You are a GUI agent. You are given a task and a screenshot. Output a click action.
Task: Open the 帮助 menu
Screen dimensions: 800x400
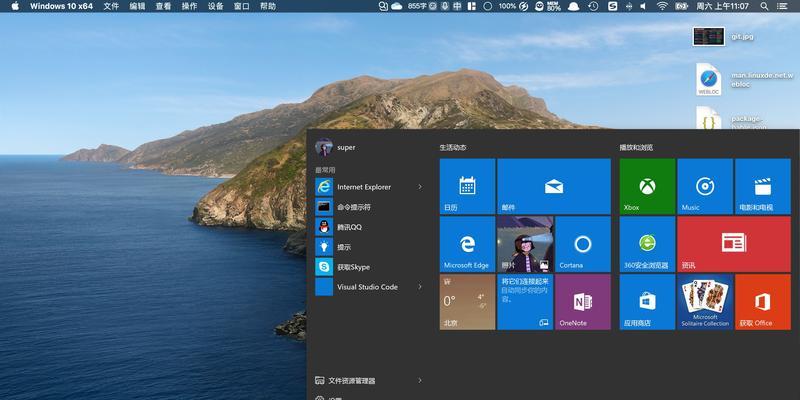268,6
